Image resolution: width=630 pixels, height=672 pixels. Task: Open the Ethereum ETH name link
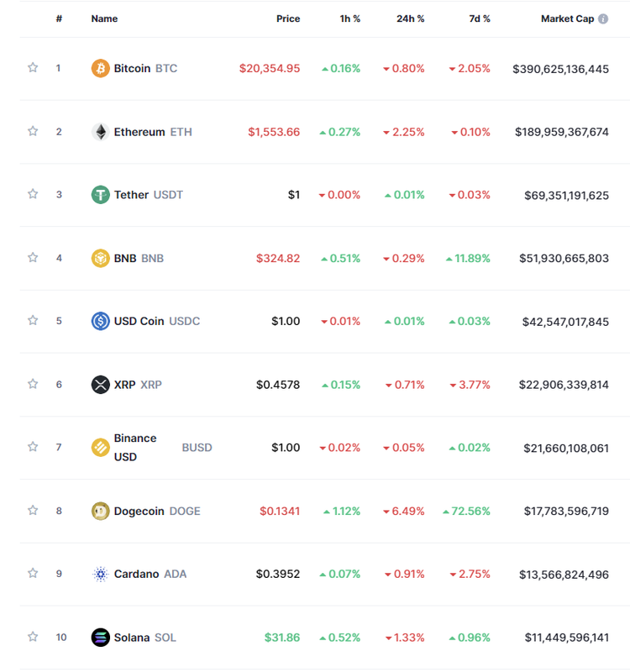(x=153, y=132)
